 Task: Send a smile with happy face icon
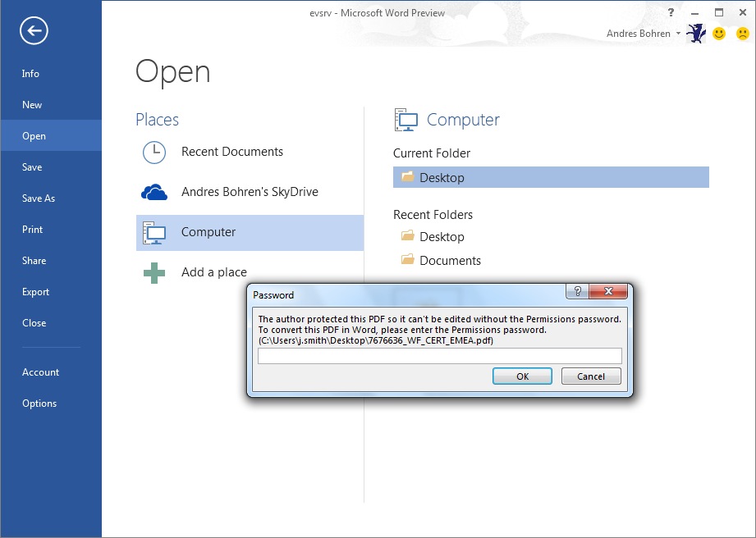click(719, 34)
